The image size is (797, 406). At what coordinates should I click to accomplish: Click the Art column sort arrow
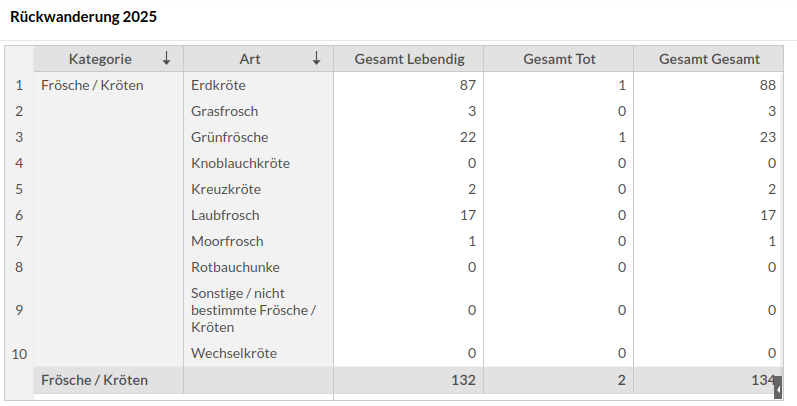tap(317, 59)
